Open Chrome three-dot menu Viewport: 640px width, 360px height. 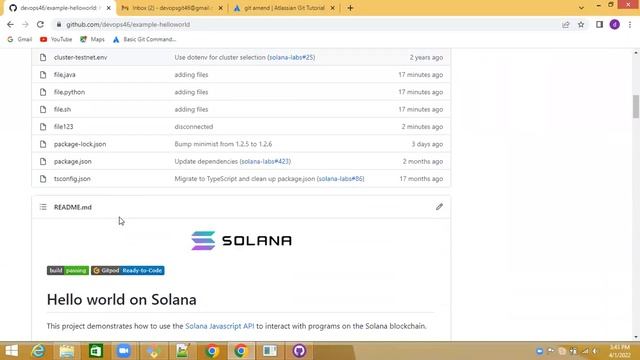click(x=630, y=24)
